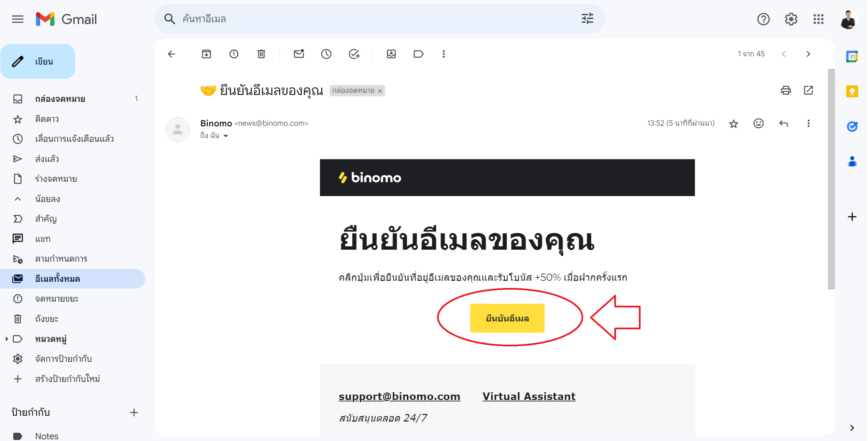This screenshot has height=441, width=868.
Task: Open message more options menu
Action: coord(808,123)
